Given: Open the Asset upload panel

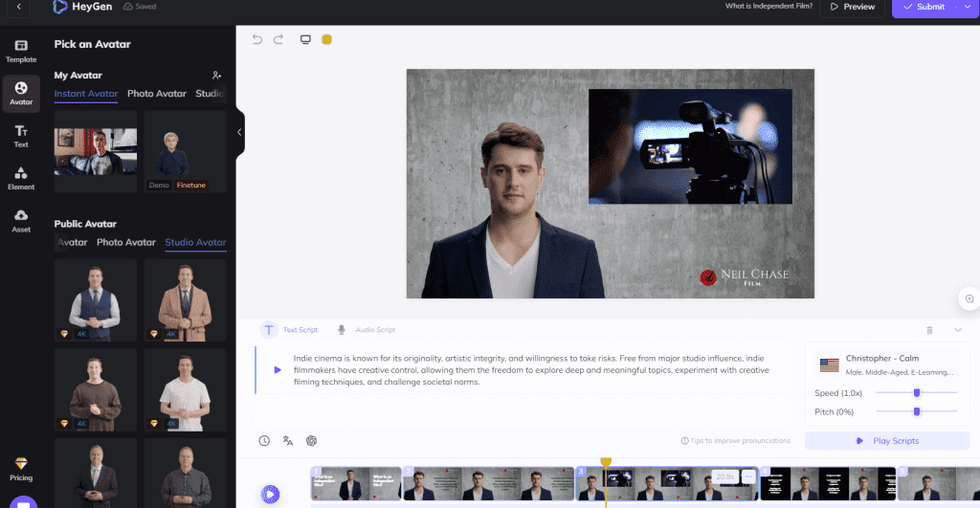Looking at the screenshot, I should [21, 220].
